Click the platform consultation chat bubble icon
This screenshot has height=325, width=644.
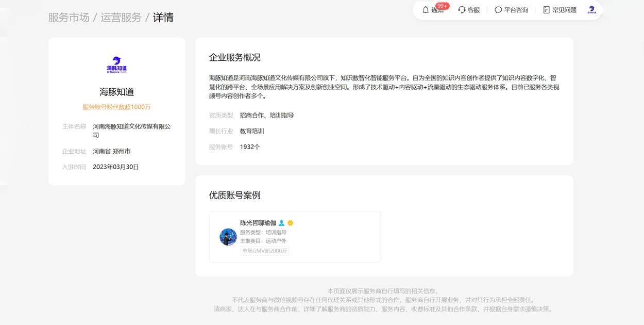click(498, 10)
